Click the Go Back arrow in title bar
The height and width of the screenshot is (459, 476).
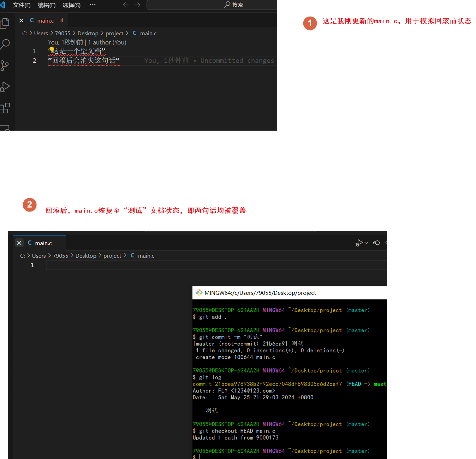click(x=126, y=5)
